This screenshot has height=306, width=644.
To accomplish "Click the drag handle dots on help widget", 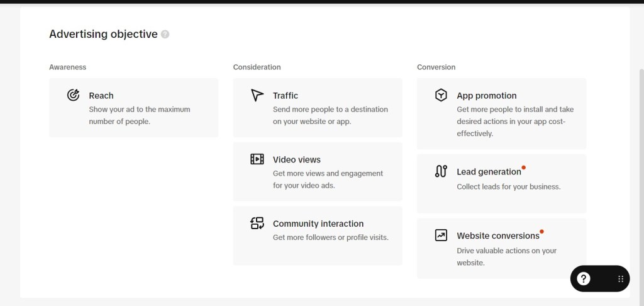I will pyautogui.click(x=620, y=278).
